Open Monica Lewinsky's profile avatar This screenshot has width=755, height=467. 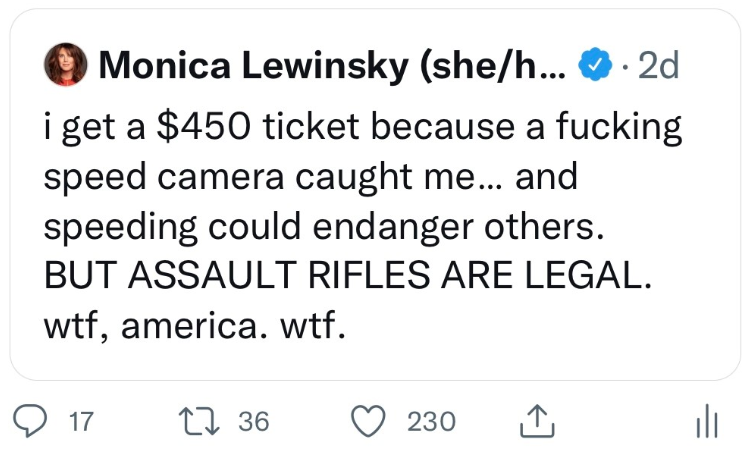pos(65,66)
